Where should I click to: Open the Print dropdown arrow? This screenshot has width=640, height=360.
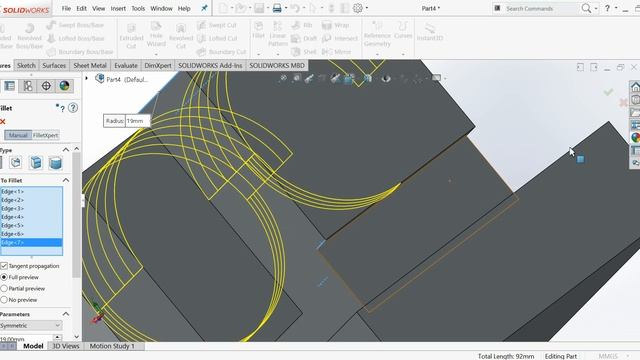tap(286, 8)
